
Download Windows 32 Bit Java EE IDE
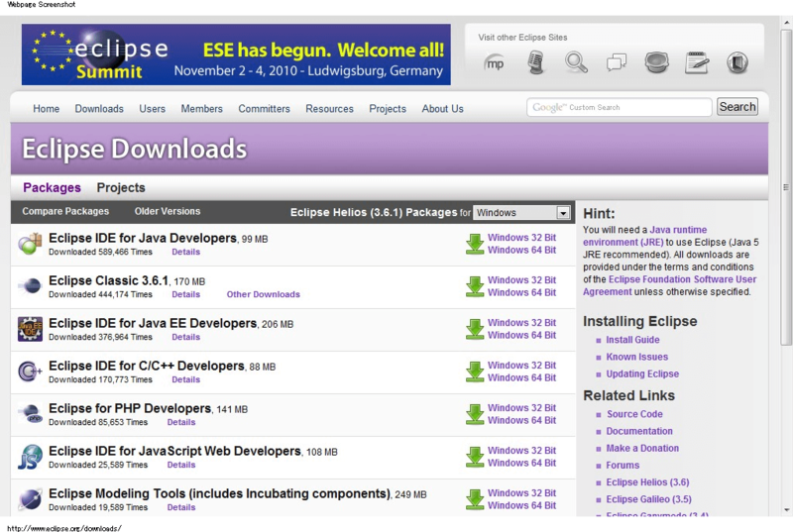521,322
